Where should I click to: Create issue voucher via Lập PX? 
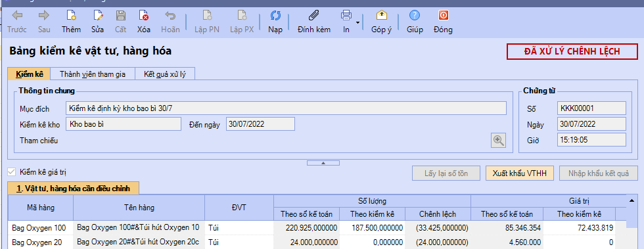point(242,22)
